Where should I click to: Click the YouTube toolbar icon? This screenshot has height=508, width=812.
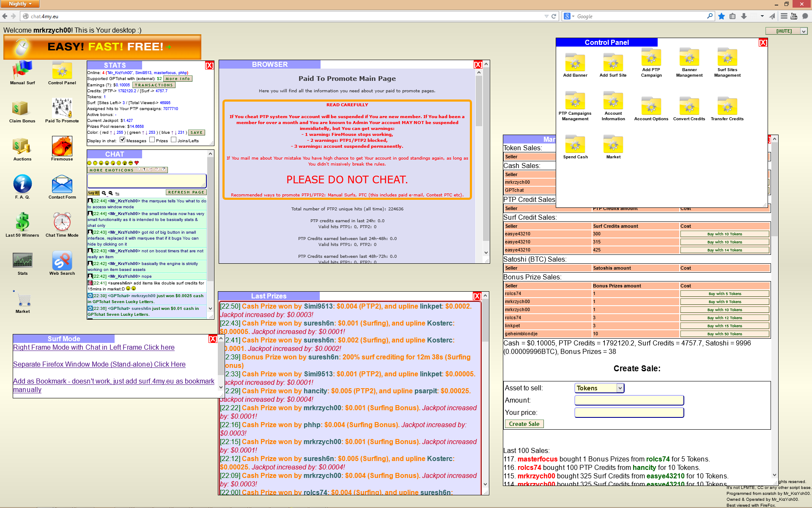point(794,16)
